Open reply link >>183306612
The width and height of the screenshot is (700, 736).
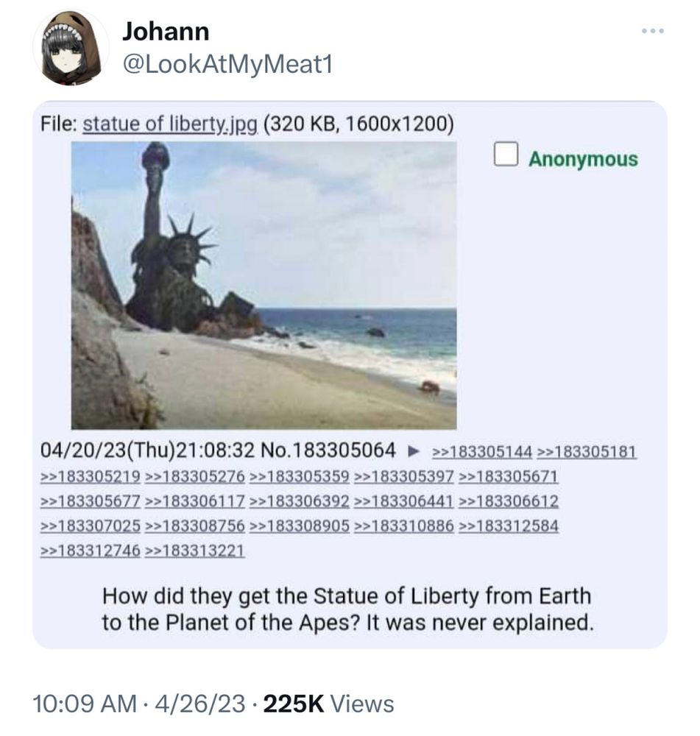(x=509, y=501)
